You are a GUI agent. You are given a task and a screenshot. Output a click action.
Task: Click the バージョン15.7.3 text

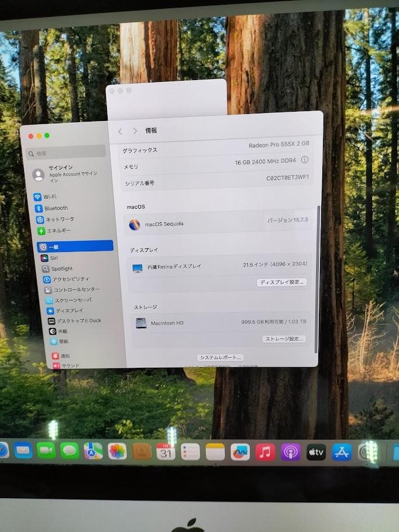pyautogui.click(x=287, y=220)
